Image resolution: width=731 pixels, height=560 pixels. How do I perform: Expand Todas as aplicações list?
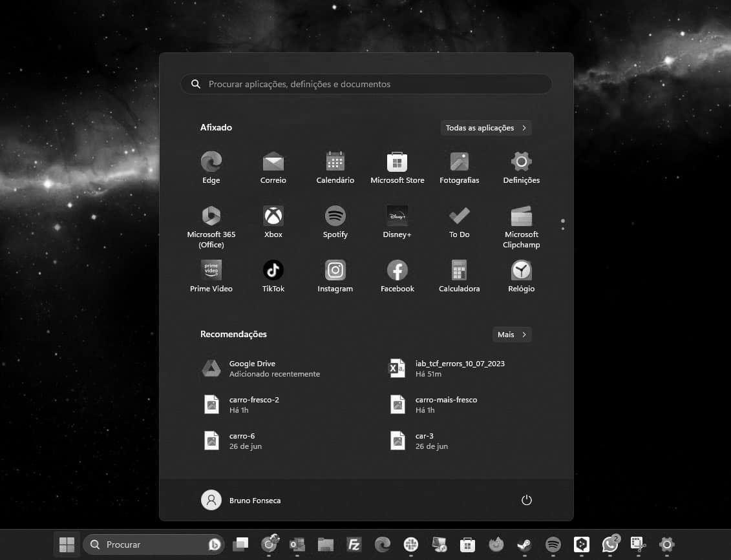point(486,128)
